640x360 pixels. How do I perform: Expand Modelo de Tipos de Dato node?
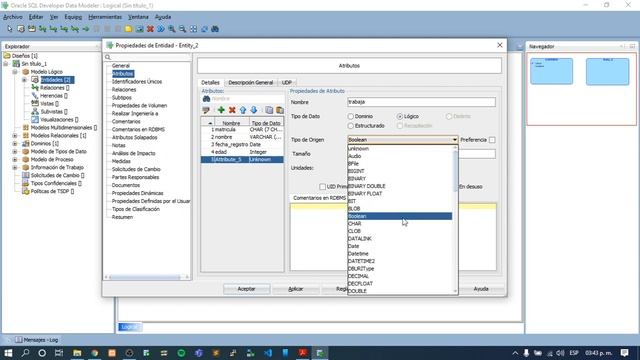click(x=15, y=151)
